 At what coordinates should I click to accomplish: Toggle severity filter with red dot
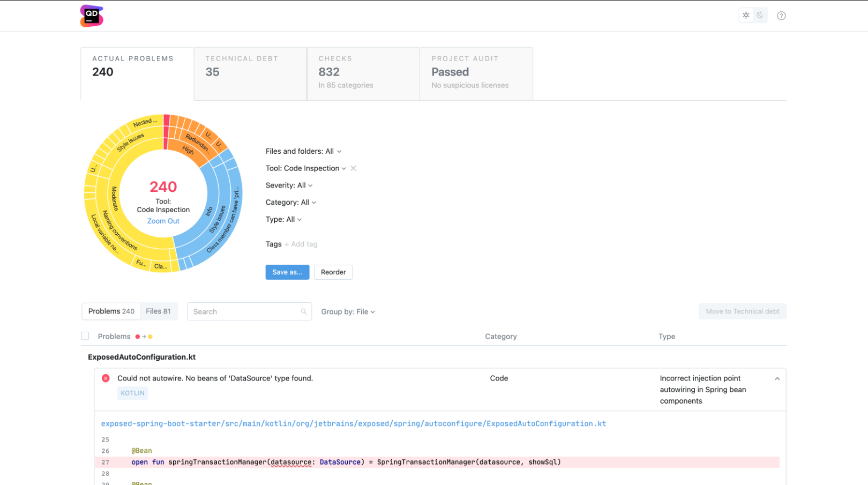(138, 337)
